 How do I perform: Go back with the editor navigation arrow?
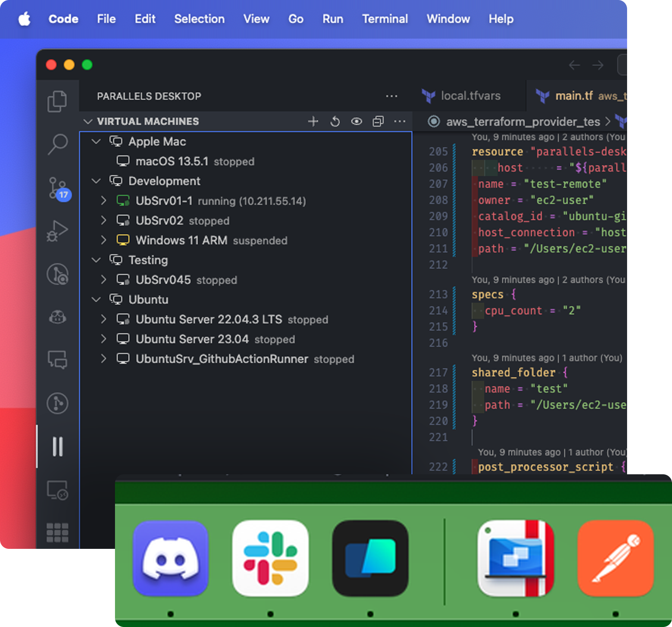(x=574, y=65)
